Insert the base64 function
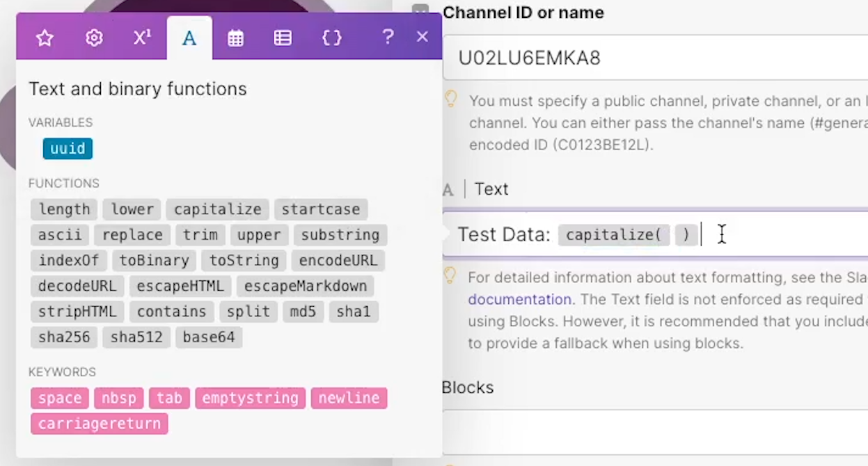Image resolution: width=868 pixels, height=466 pixels. (209, 337)
